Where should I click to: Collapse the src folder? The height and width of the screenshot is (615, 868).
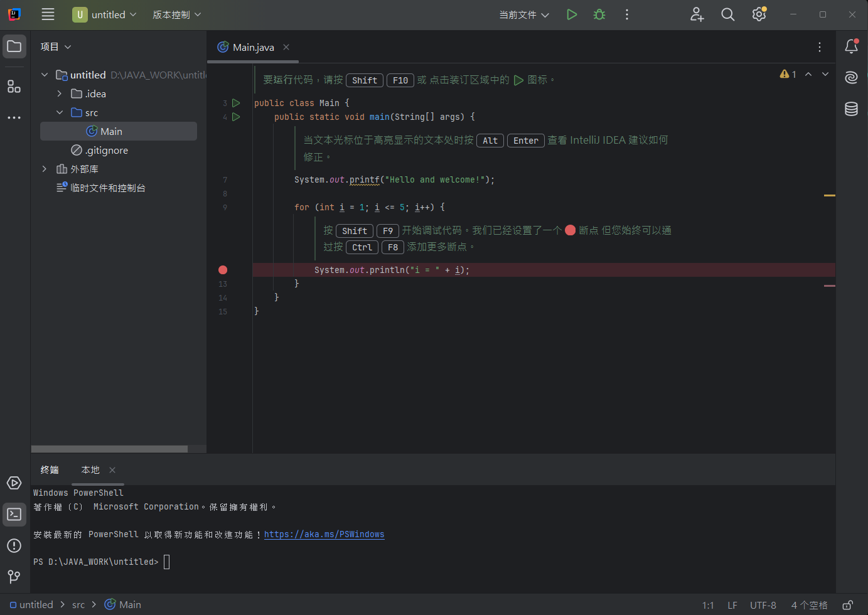click(60, 112)
